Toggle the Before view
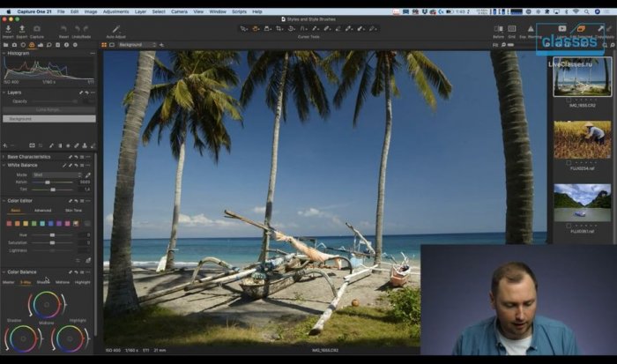This screenshot has width=617, height=364. click(x=498, y=29)
